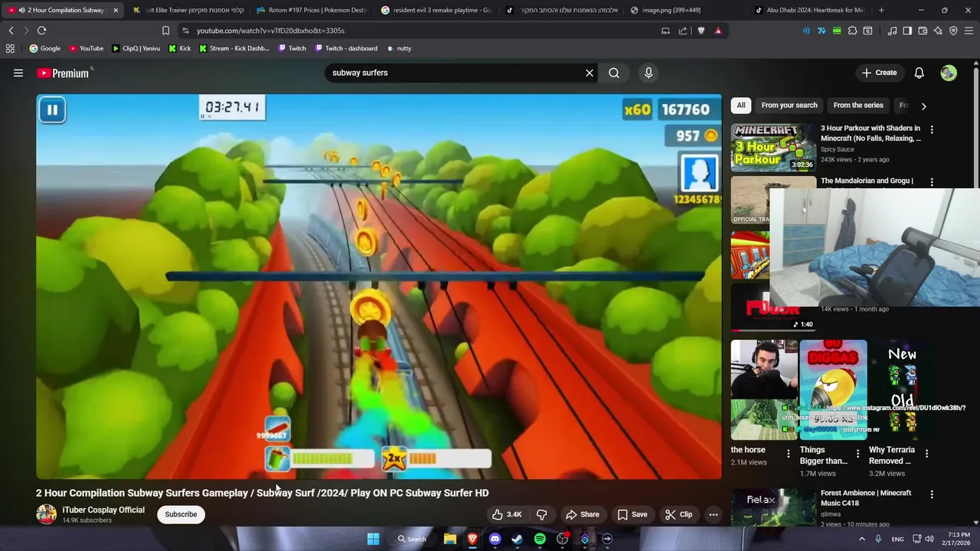Open the more actions ellipsis under video
This screenshot has width=980, height=551.
point(713,514)
